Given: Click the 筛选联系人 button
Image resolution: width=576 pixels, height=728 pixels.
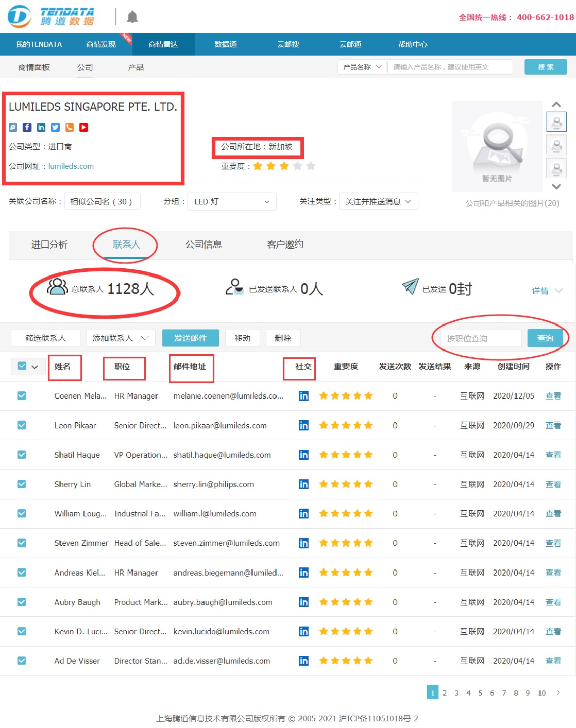Looking at the screenshot, I should coord(45,338).
